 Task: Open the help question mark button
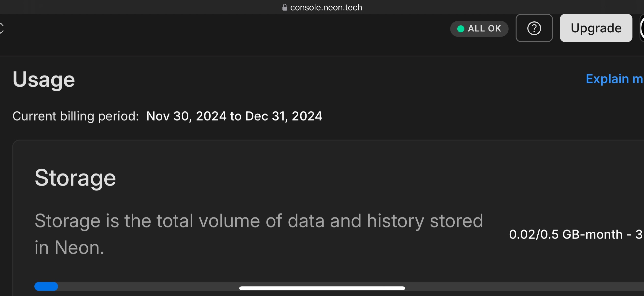(534, 28)
